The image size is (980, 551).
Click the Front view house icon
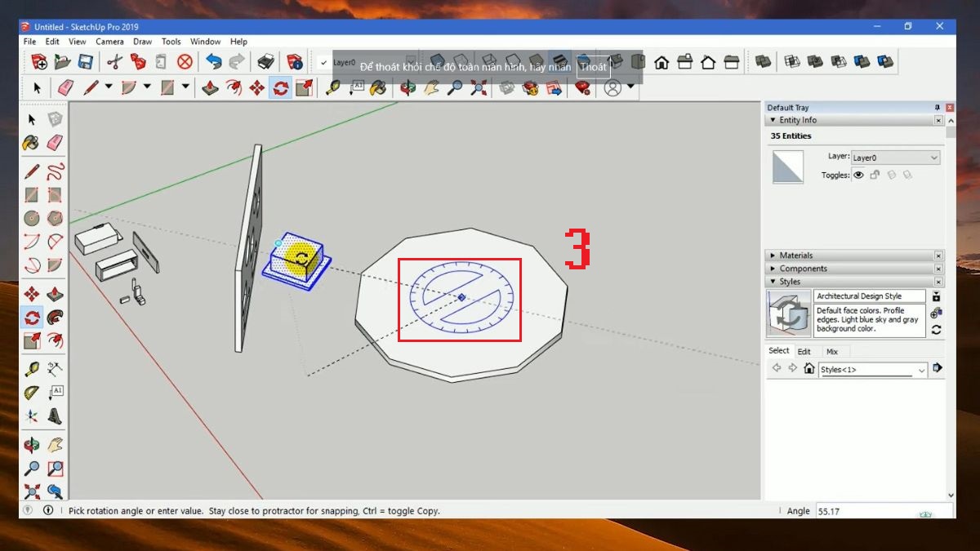661,61
